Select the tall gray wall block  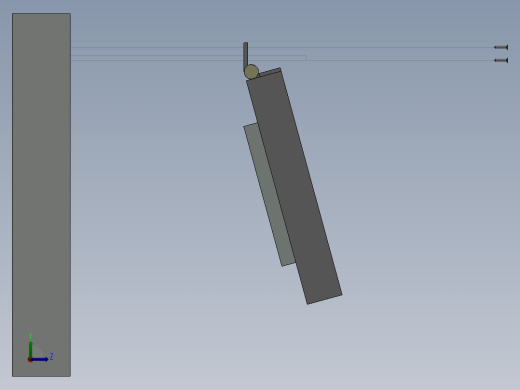pos(41,195)
